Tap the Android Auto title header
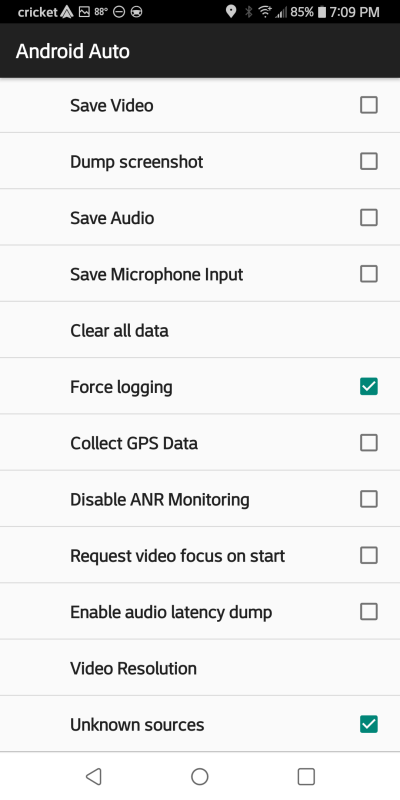The height and width of the screenshot is (800, 400). tap(72, 52)
